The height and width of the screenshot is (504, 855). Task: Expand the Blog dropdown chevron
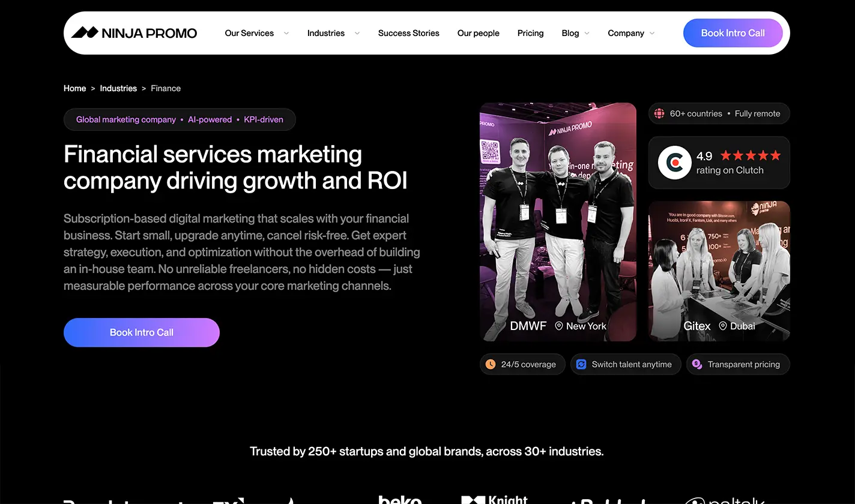pyautogui.click(x=587, y=34)
